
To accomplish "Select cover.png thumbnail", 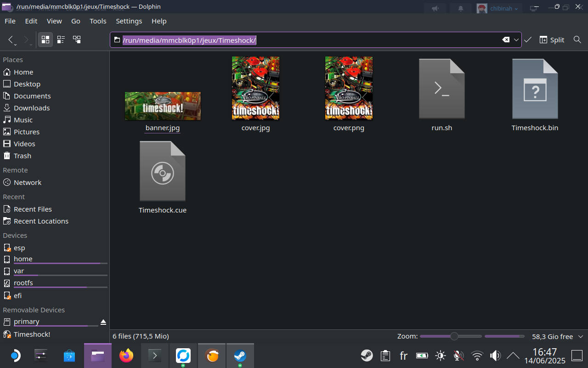I will click(349, 88).
